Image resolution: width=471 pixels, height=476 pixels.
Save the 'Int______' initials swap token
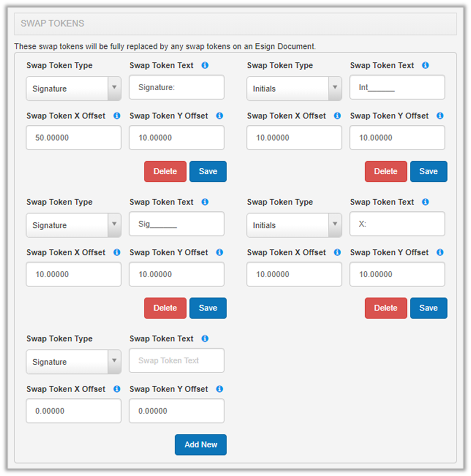428,172
